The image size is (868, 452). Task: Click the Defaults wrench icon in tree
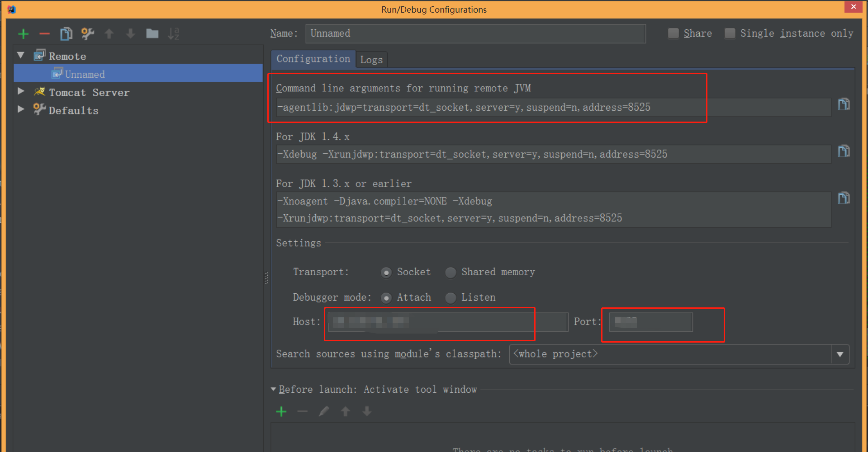click(x=39, y=109)
